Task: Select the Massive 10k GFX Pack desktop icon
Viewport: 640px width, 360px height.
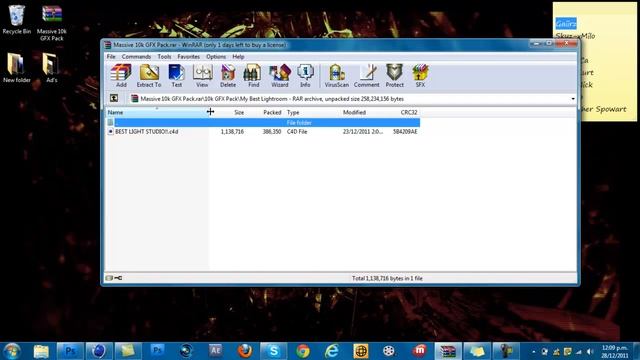Action: pos(51,23)
